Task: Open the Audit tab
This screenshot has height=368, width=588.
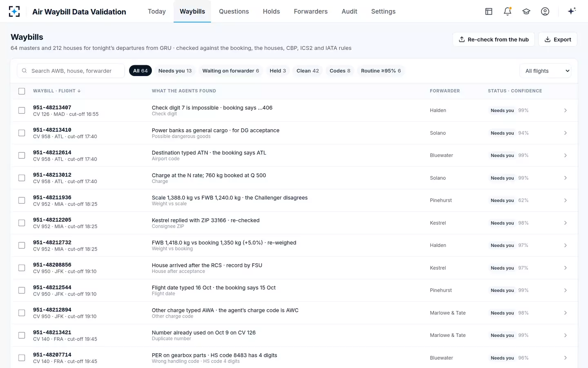Action: [350, 11]
